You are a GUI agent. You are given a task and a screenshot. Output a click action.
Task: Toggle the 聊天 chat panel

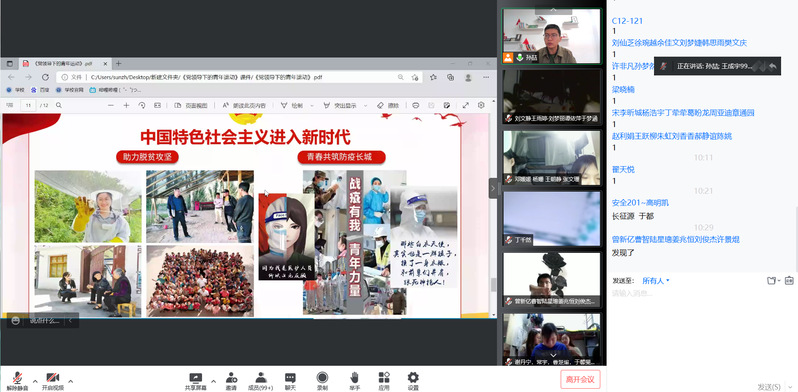pos(290,381)
